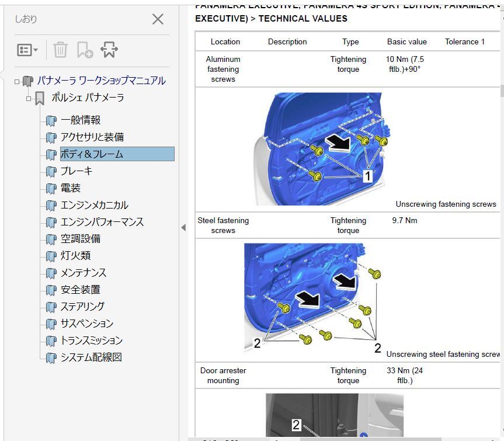Viewport: 504px width, 441px height.
Task: Collapse the side panel using the arrow handle
Action: pos(183,228)
